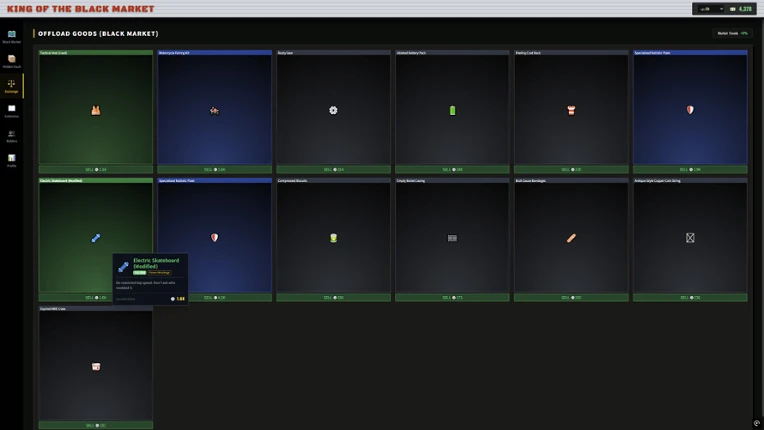
Task: Open the Collection sidebar icon
Action: (12, 111)
